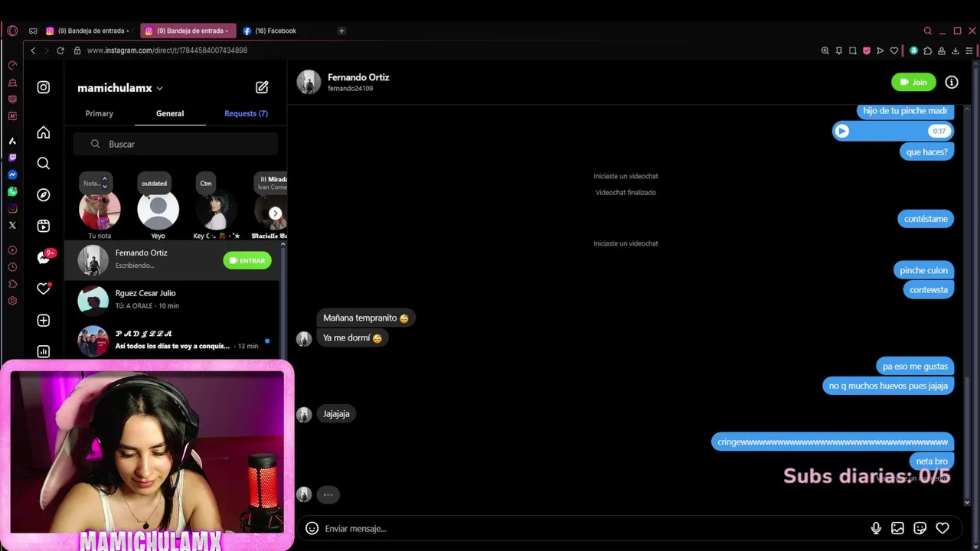Open Opera history clock icon
This screenshot has width=980, height=551.
(x=12, y=267)
